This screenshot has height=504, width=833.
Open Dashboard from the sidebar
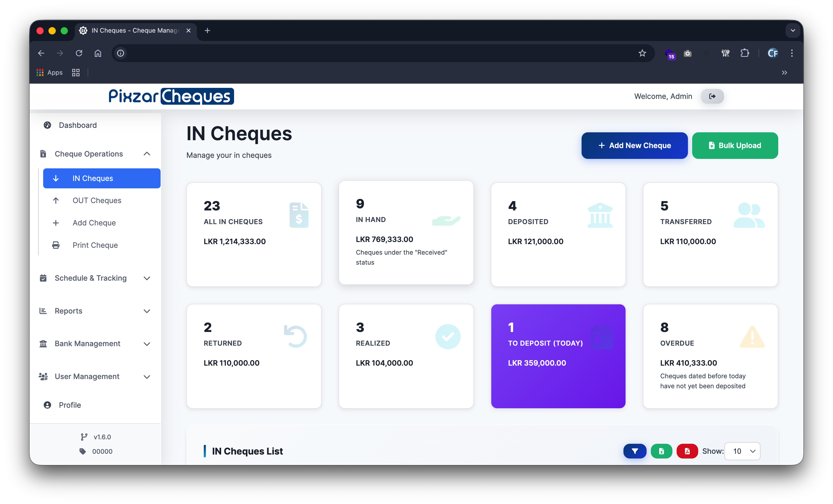[77, 125]
